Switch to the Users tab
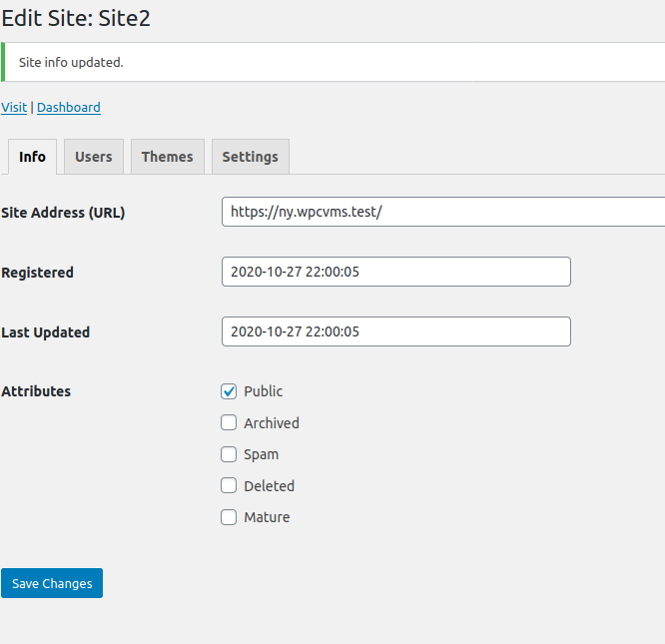This screenshot has width=665, height=644. [94, 157]
